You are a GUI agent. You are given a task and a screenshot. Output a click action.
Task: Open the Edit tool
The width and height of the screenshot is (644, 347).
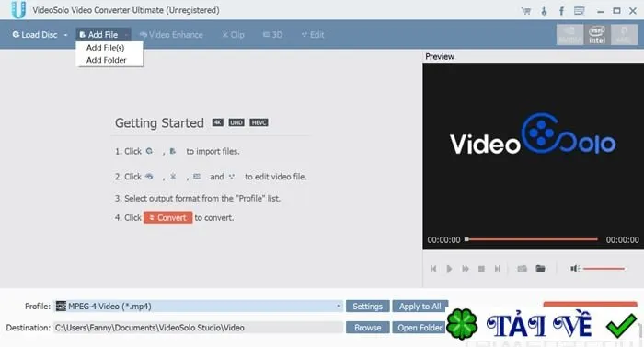coord(313,35)
